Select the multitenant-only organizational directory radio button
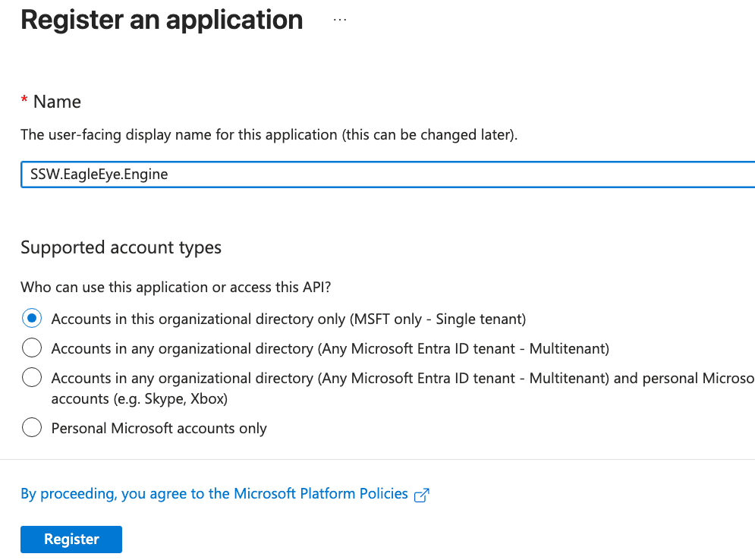Viewport: 755px width, 560px height. tap(32, 348)
